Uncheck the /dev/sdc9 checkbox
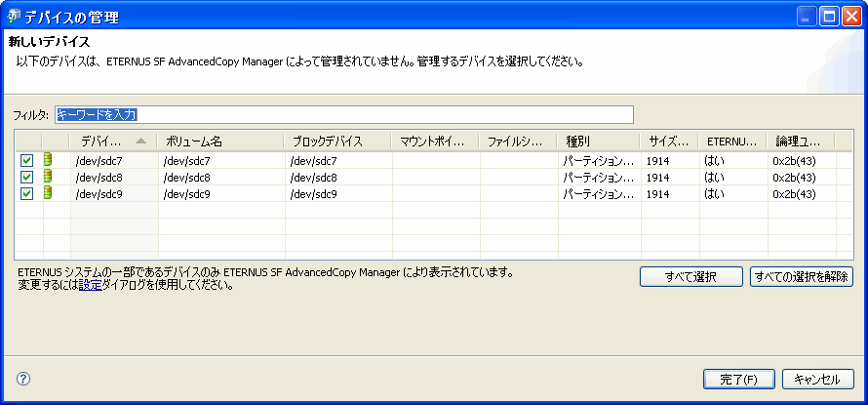The image size is (868, 405). tap(26, 194)
